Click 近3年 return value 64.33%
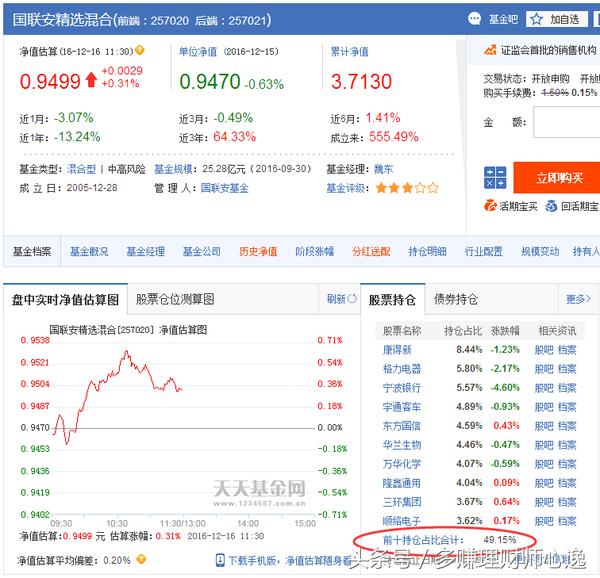The height and width of the screenshot is (578, 600). [235, 137]
